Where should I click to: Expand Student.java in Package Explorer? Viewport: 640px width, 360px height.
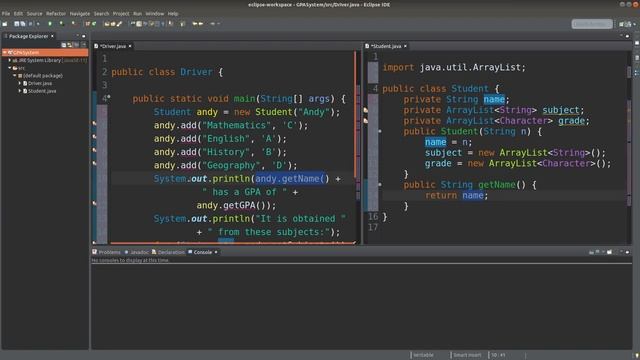[20, 91]
